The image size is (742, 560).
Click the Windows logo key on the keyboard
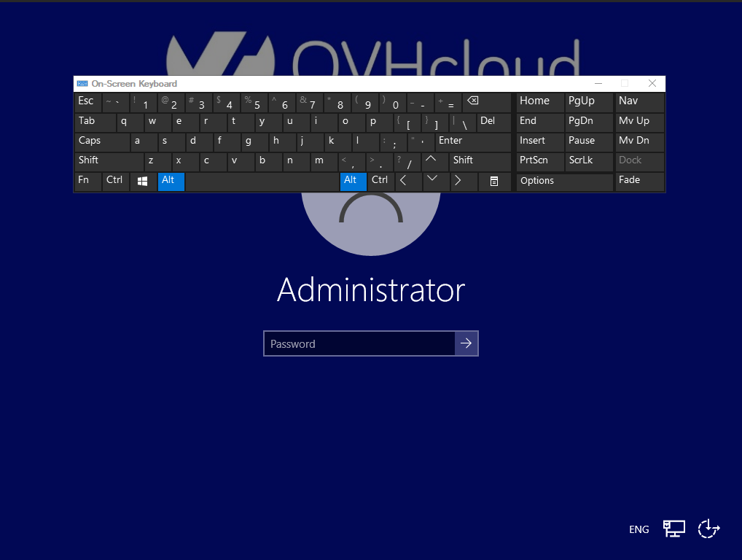click(141, 181)
